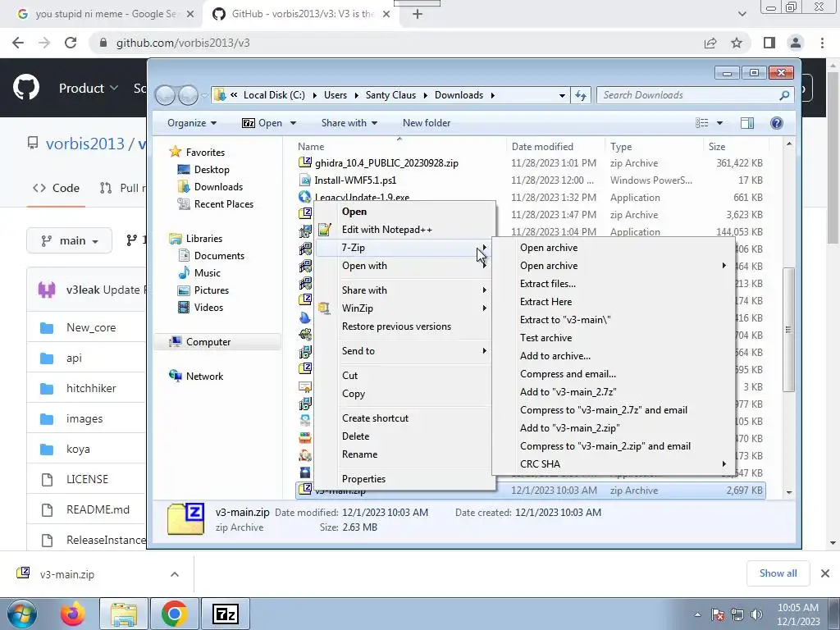Click Show all downloads

click(778, 573)
